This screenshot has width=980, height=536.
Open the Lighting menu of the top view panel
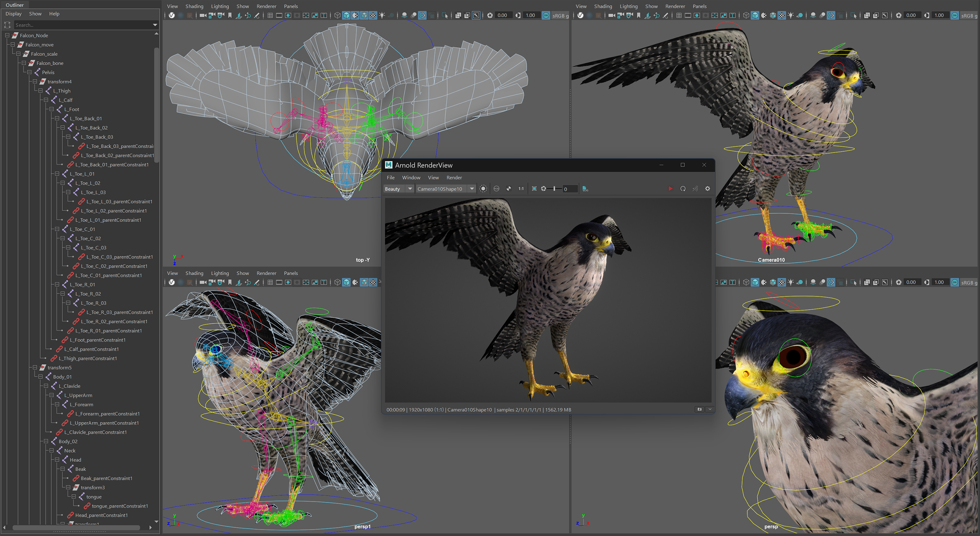pos(220,6)
